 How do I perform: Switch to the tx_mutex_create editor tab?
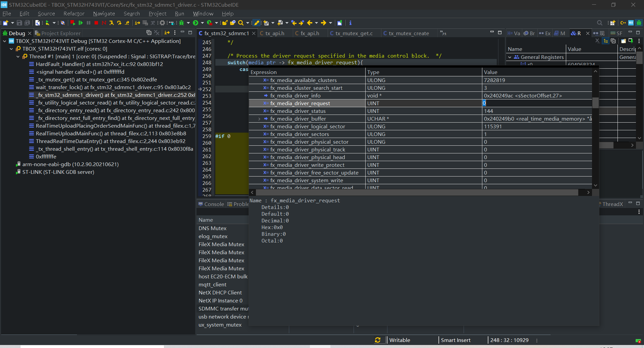(x=409, y=33)
